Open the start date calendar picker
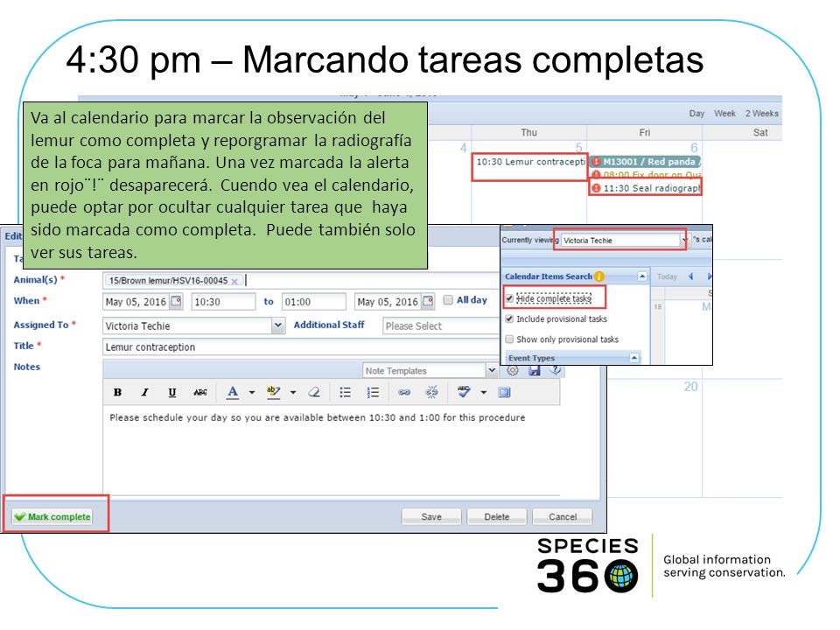This screenshot has height=630, width=840. pos(176,301)
